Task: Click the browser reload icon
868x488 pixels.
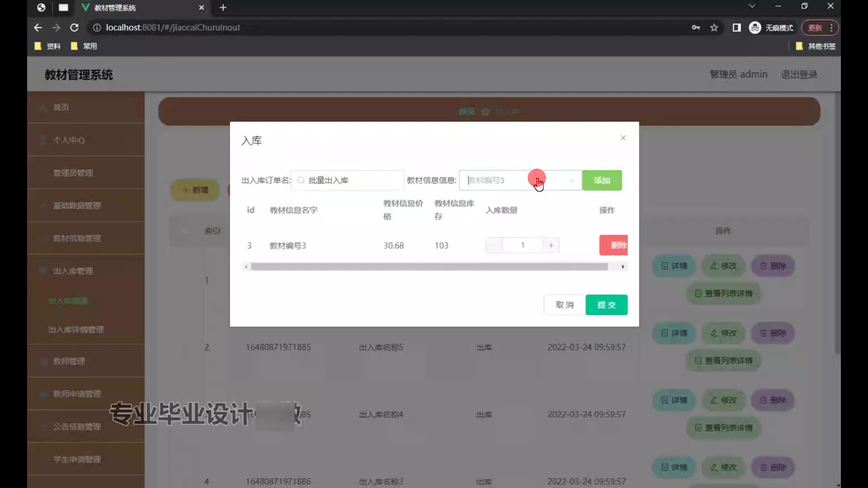Action: coord(74,28)
